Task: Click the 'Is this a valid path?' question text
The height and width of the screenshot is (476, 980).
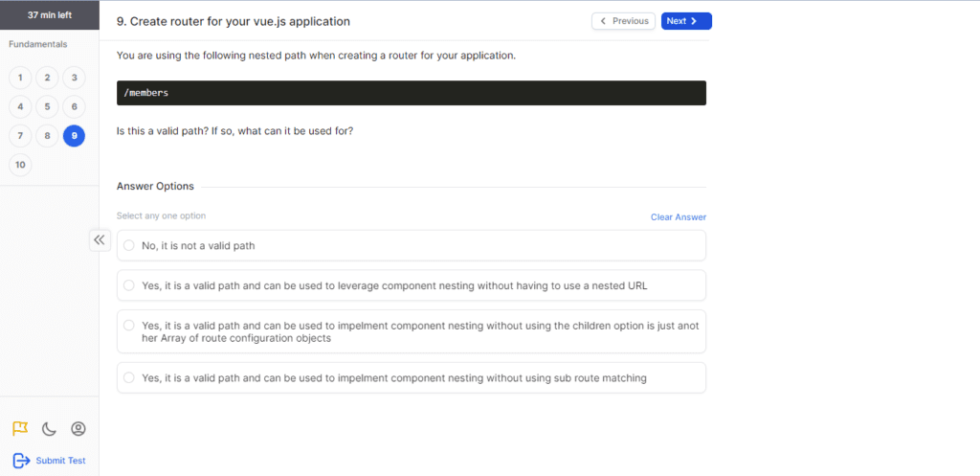Action: click(235, 132)
